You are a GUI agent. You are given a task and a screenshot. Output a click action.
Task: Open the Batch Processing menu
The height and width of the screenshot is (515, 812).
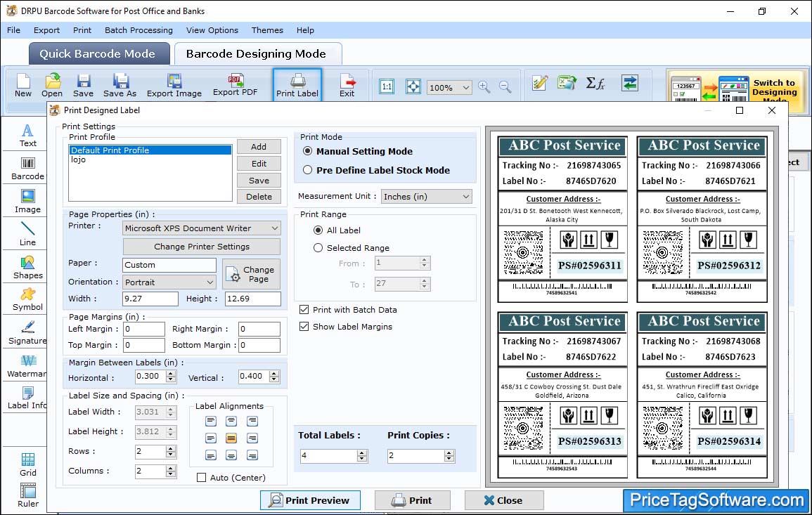138,30
